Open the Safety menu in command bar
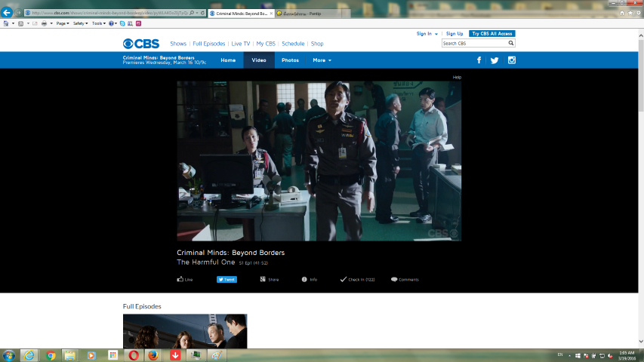644x362 pixels. tap(80, 23)
